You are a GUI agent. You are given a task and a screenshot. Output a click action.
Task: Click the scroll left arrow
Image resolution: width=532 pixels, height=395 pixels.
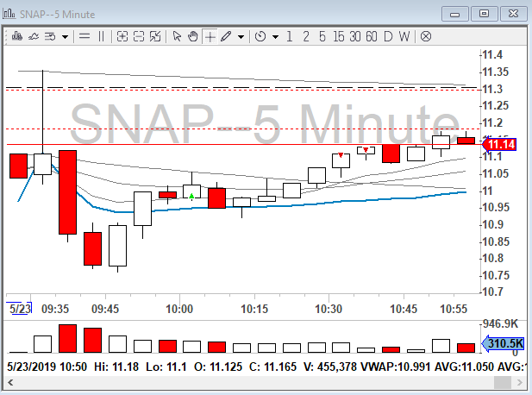click(x=10, y=382)
